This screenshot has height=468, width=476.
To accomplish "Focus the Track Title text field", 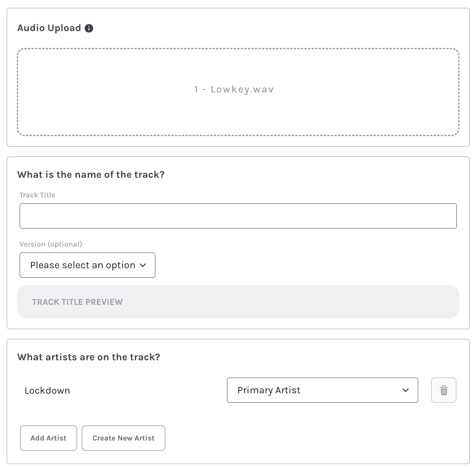I will (x=238, y=216).
